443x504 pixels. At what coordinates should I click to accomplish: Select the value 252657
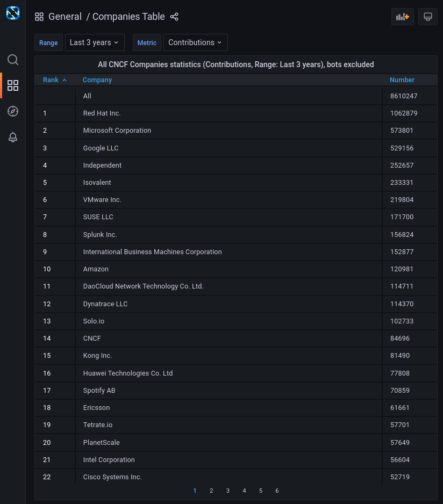pos(402,165)
